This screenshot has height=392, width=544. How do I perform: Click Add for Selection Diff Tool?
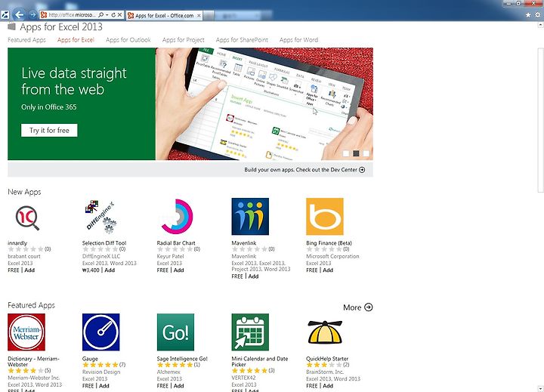(x=110, y=270)
